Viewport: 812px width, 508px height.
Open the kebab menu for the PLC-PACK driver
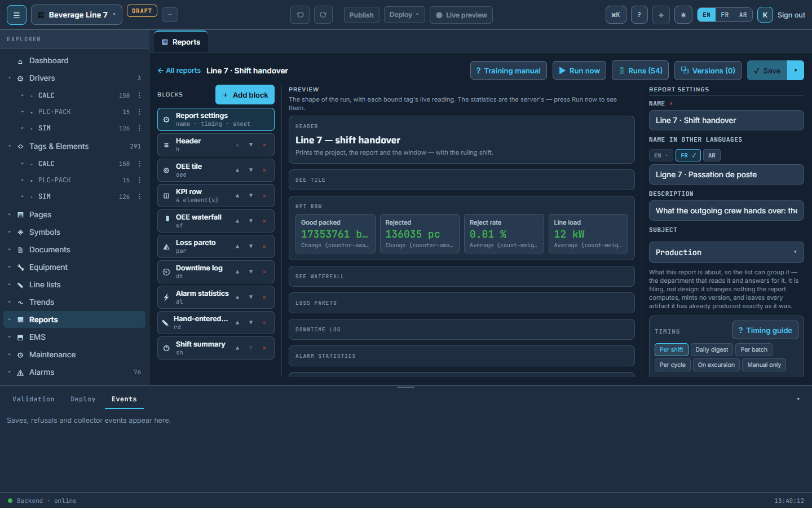pos(139,112)
